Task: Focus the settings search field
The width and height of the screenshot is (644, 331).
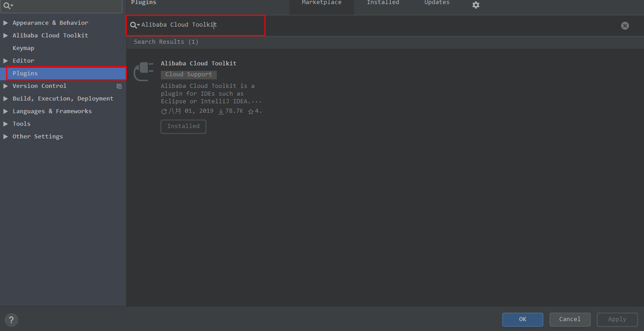Action: click(61, 6)
